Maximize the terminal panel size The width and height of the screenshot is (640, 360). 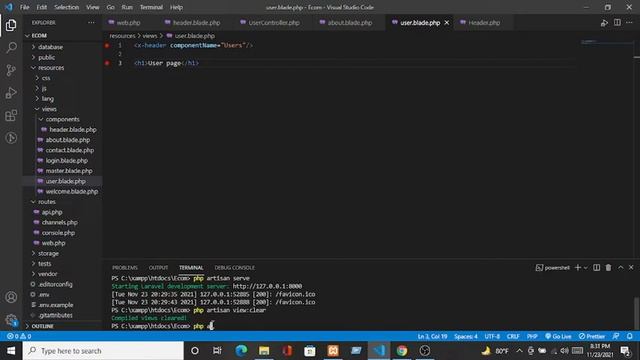(620, 267)
